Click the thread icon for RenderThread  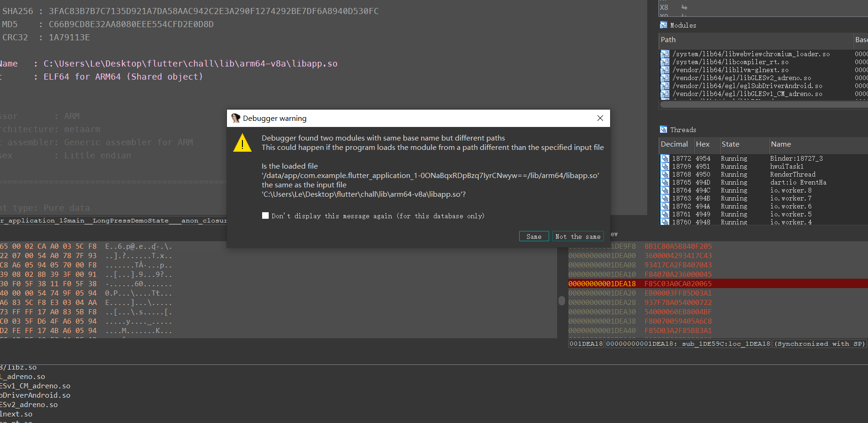click(665, 174)
